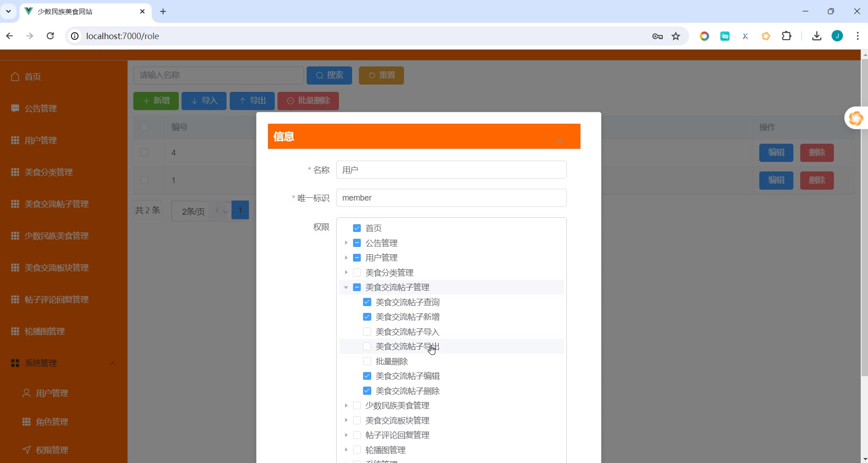Click the grid icon beside 美食分类管理 in the sidebar
This screenshot has width=868, height=463.
tap(15, 172)
